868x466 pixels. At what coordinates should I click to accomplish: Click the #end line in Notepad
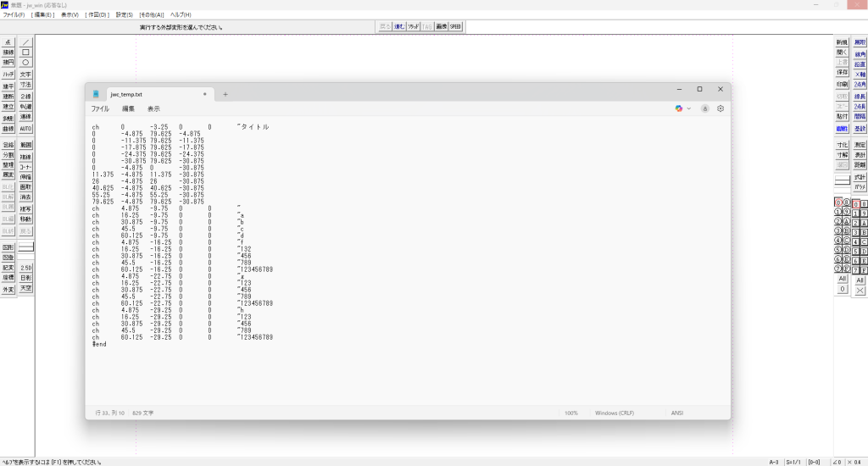point(99,344)
